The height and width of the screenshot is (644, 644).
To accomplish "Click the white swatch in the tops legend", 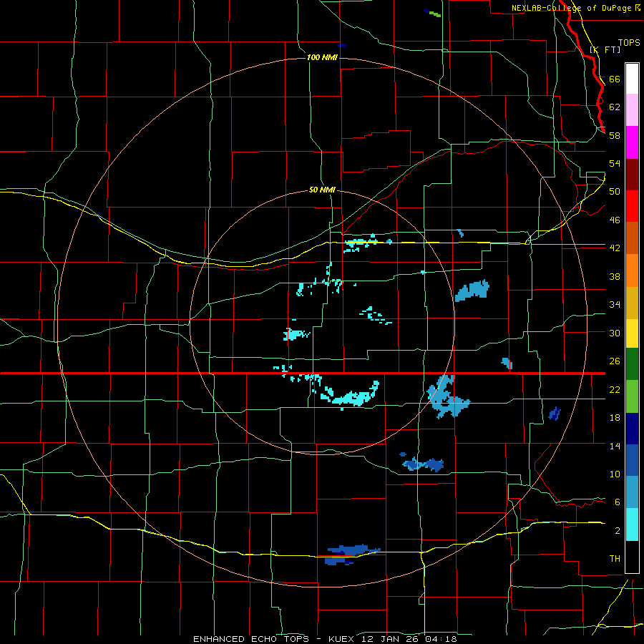I will 632,79.
